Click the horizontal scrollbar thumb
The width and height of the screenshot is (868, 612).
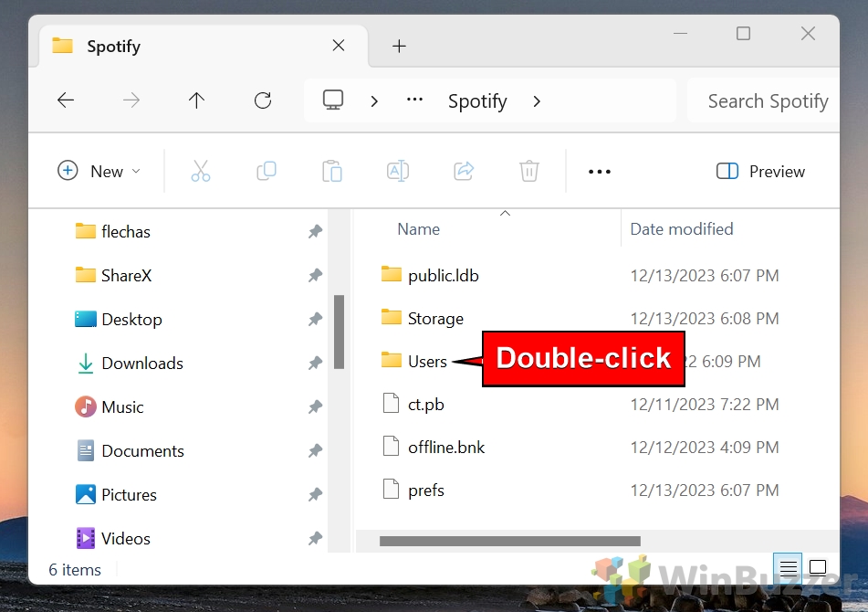(510, 541)
